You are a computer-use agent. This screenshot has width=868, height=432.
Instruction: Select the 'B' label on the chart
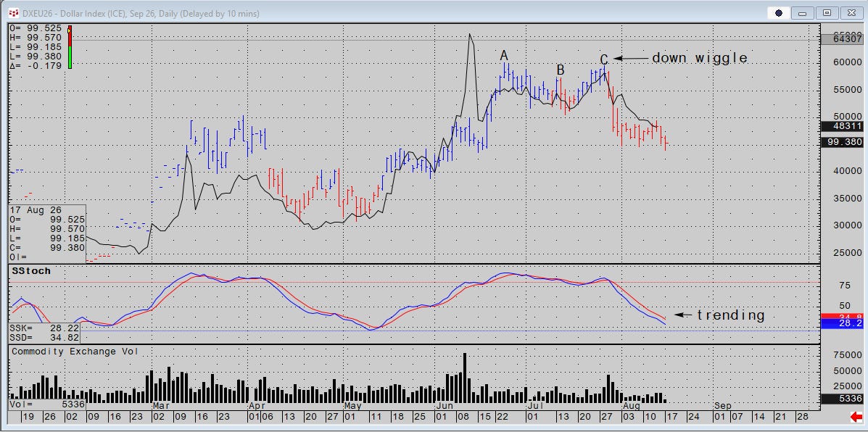[x=561, y=70]
